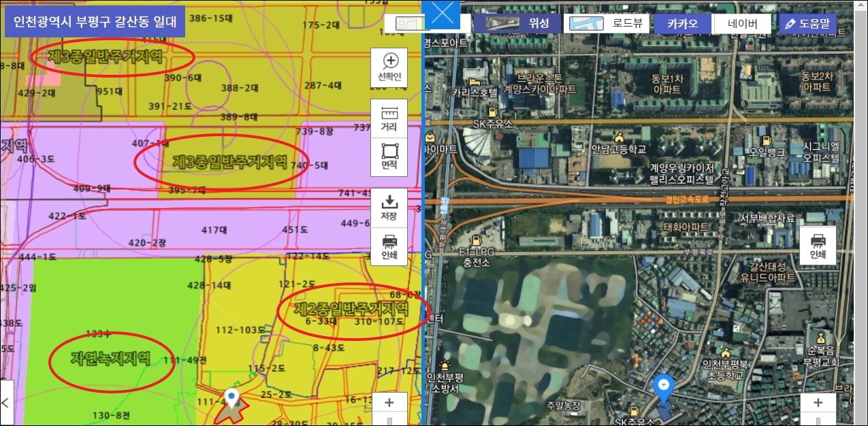The width and height of the screenshot is (868, 426).
Task: Print the cadastral map with its 인쇄 button
Action: [389, 247]
